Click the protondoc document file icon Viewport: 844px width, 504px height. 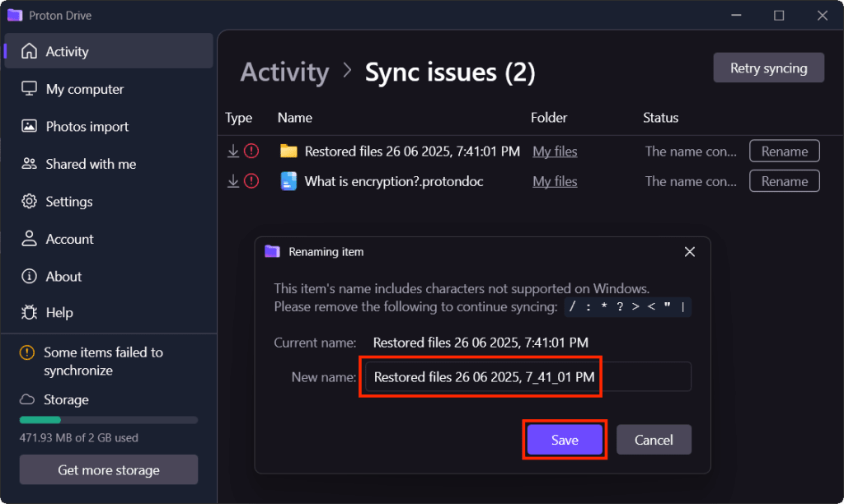(288, 181)
